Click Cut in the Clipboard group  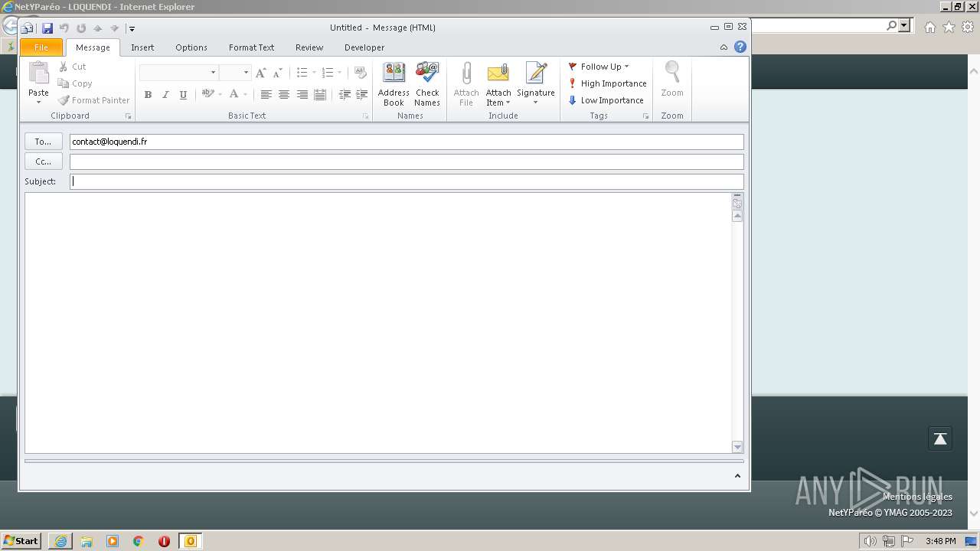click(73, 67)
